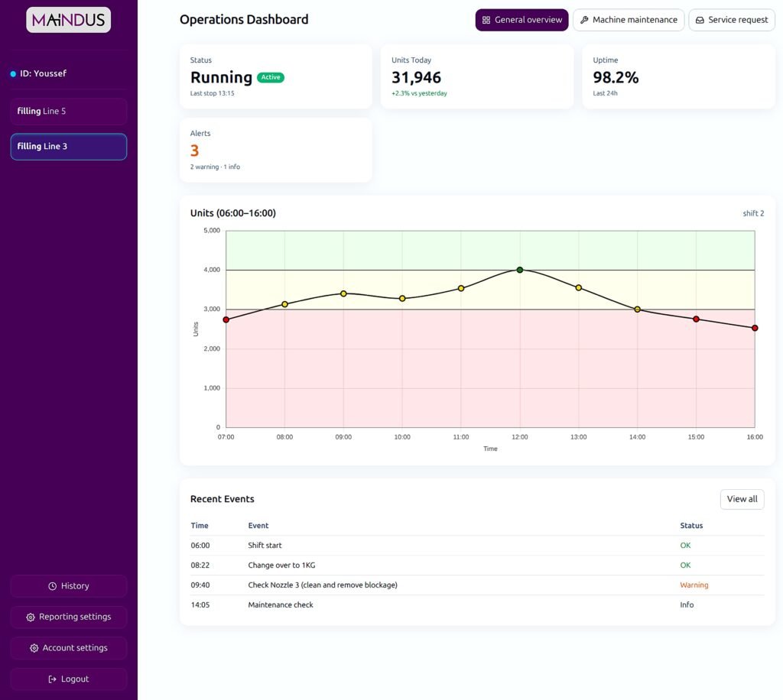Switch to the Machine maintenance tab
This screenshot has height=700, width=783.
tap(629, 20)
